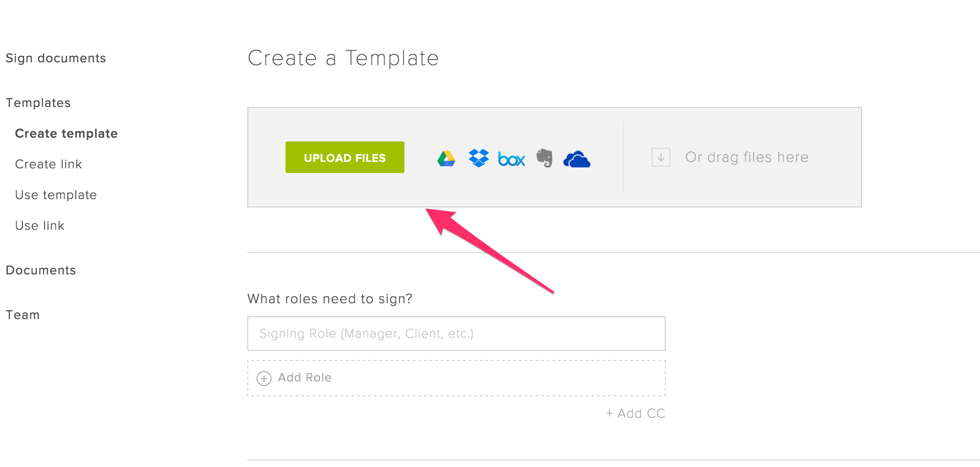Screen dimensions: 980x467
Task: Go to Create link under Templates
Action: (x=48, y=164)
